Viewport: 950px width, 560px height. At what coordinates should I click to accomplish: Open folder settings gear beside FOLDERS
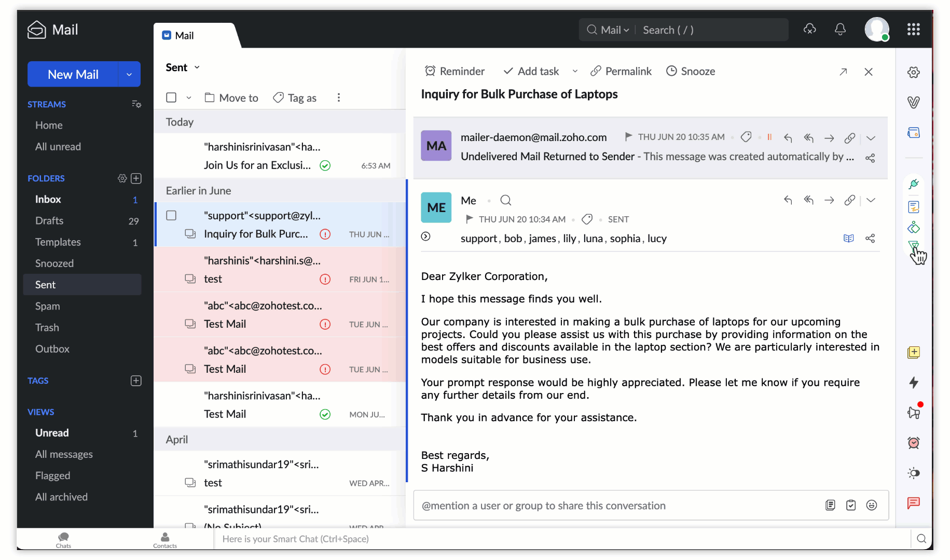coord(122,178)
